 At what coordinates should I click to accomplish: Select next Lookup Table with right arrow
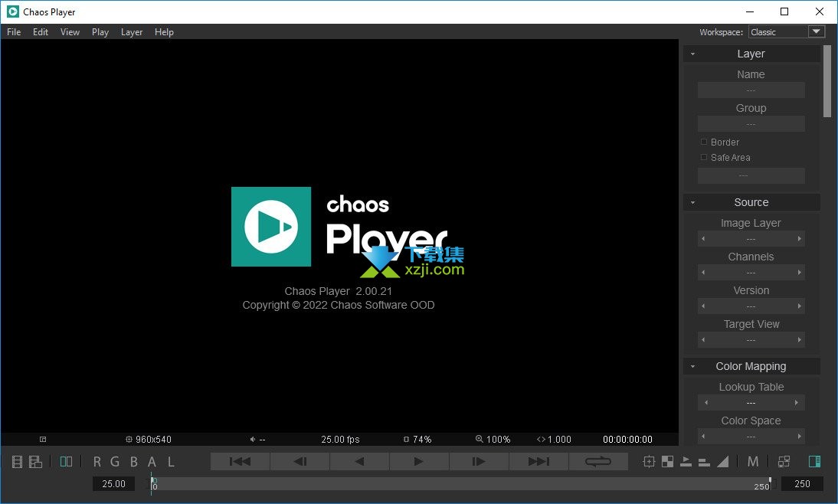click(x=797, y=402)
